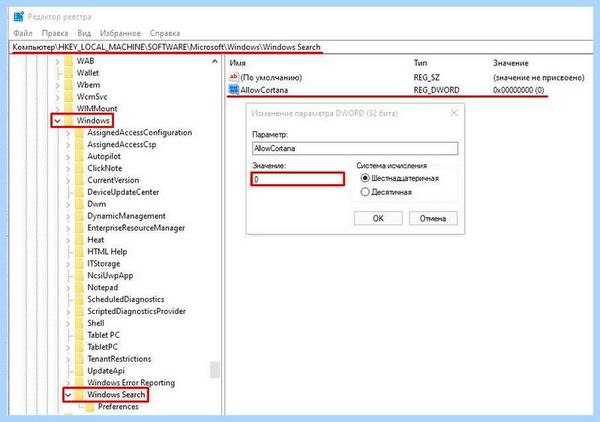600x422 pixels.
Task: Select the Windows Error Reporting key
Action: point(131,383)
